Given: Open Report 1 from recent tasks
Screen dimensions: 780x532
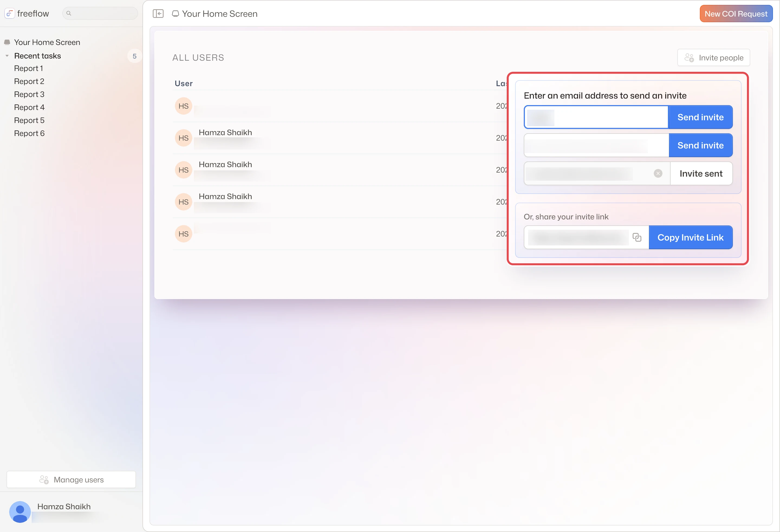Looking at the screenshot, I should tap(28, 69).
